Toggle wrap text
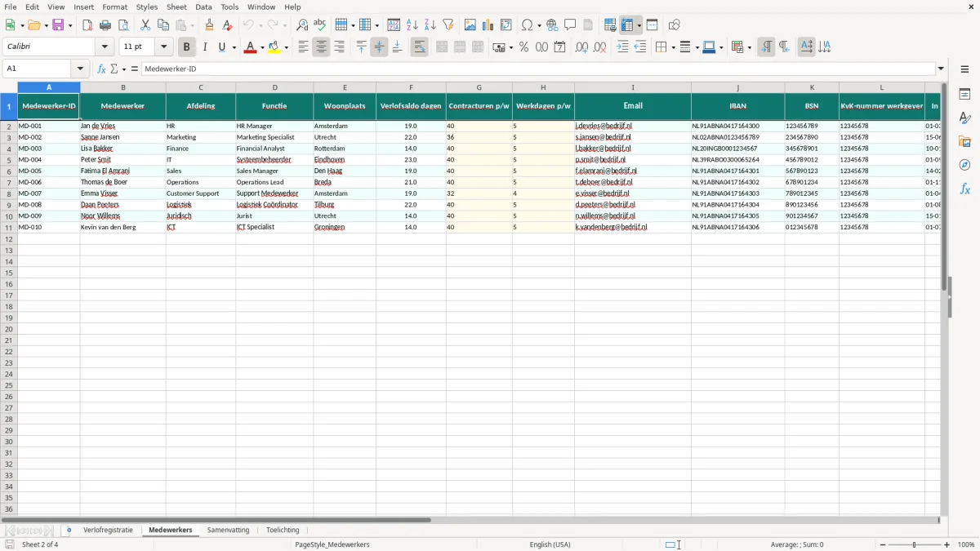Image resolution: width=980 pixels, height=551 pixels. tap(419, 47)
